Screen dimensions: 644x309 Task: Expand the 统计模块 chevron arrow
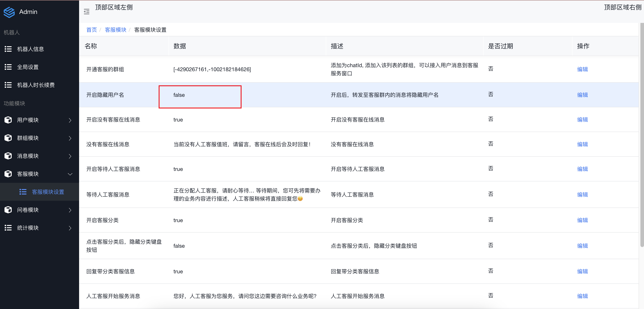70,228
